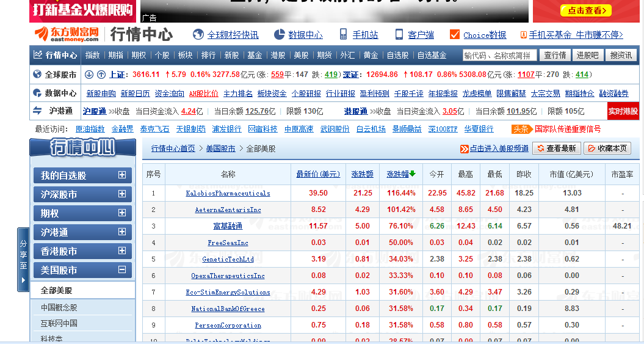Click the 沪港通 exchange arrows icon
This screenshot has height=344, width=644.
(x=37, y=111)
